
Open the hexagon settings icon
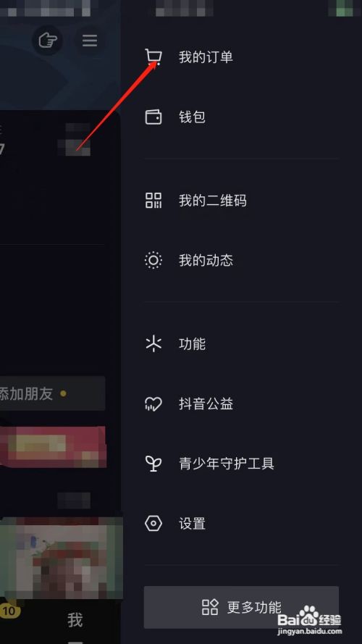point(153,524)
